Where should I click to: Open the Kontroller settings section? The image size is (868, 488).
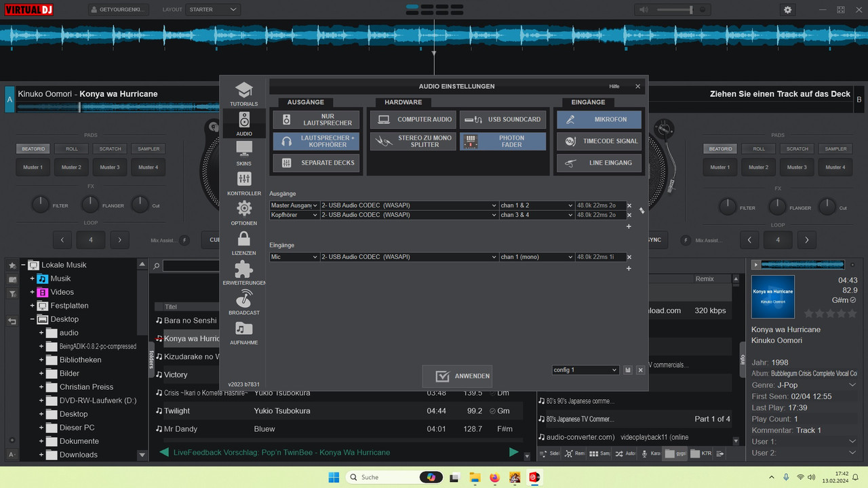click(243, 184)
